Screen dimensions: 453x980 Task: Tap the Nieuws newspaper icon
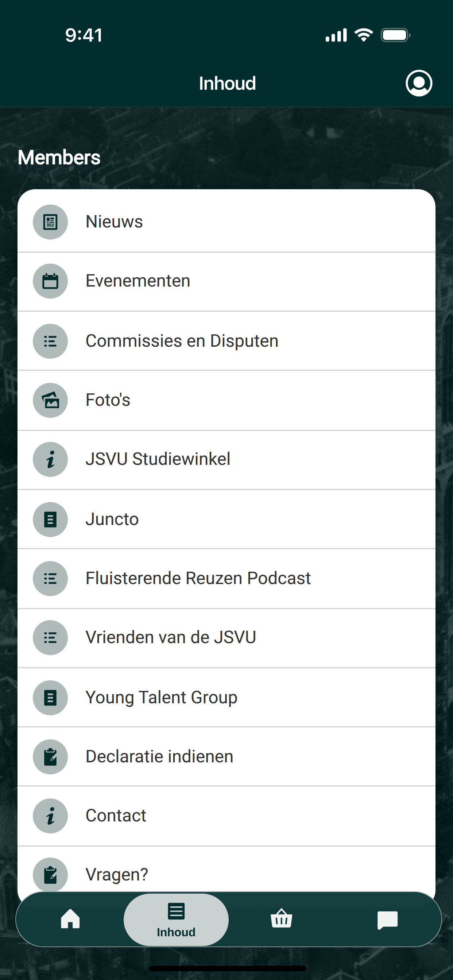[50, 222]
